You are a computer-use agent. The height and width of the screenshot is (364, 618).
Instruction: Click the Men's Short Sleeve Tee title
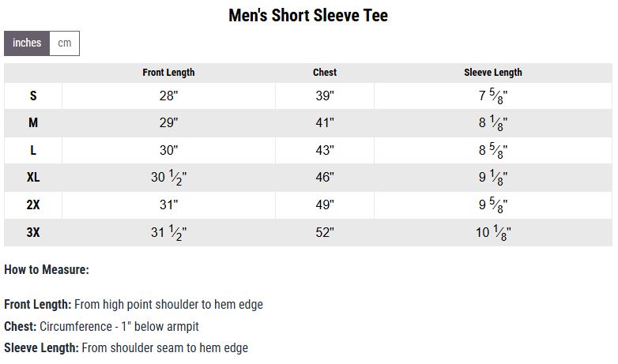click(x=308, y=16)
